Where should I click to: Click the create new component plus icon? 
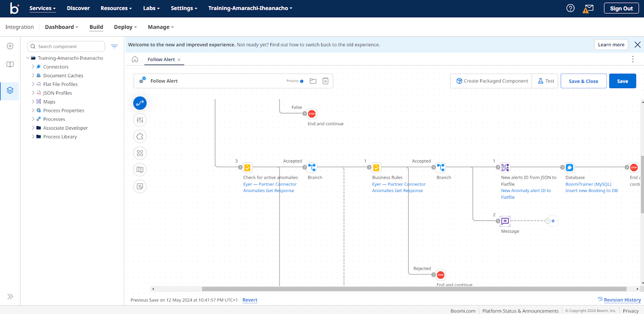(x=10, y=46)
